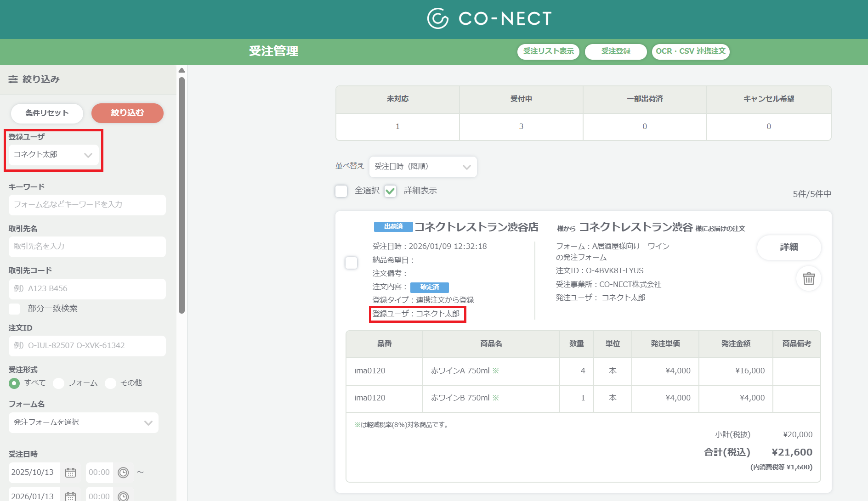This screenshot has width=868, height=501.
Task: Click 品番 column header
Action: 384,344
